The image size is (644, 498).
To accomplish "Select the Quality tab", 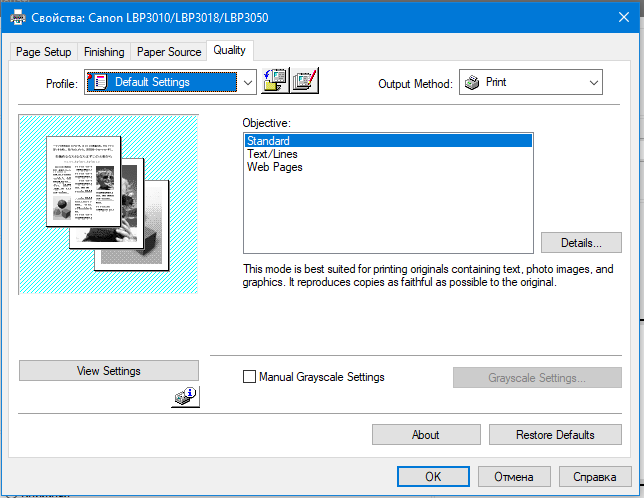I will point(230,50).
